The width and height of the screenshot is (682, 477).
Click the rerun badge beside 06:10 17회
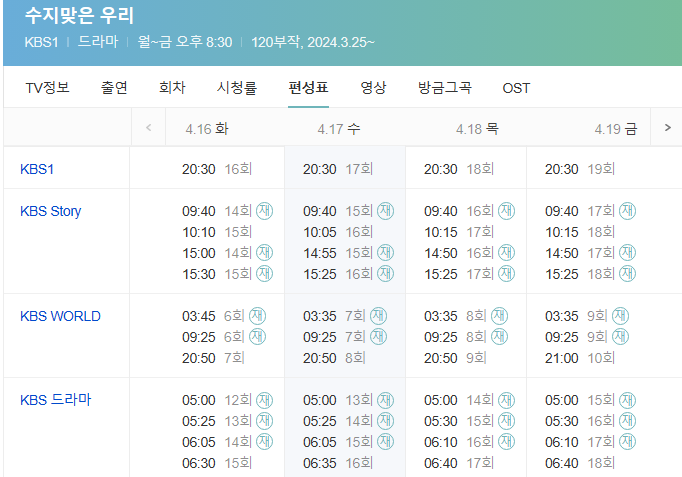point(627,442)
